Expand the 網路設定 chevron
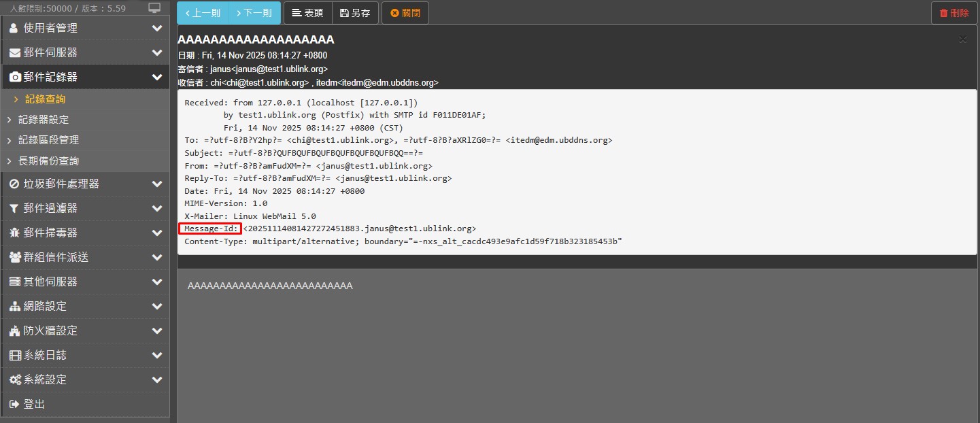 click(x=157, y=306)
